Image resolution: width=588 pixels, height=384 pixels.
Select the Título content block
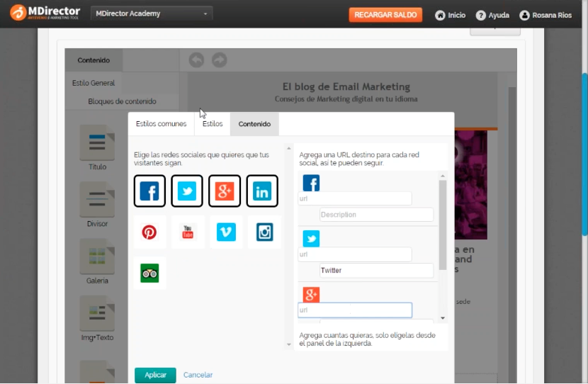pos(97,148)
